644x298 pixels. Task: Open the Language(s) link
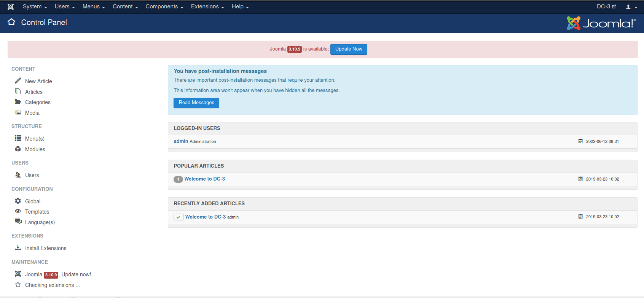point(40,222)
